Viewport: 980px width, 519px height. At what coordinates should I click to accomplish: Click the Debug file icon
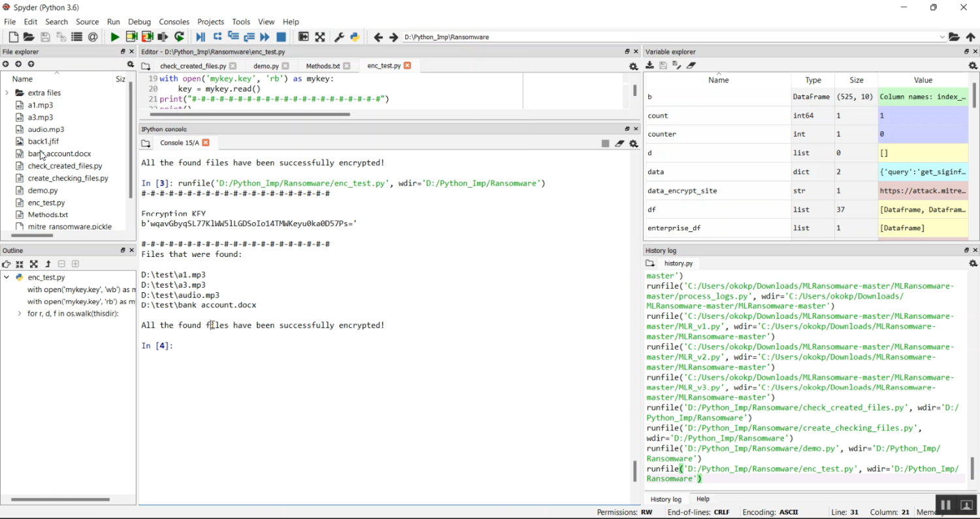tap(201, 37)
